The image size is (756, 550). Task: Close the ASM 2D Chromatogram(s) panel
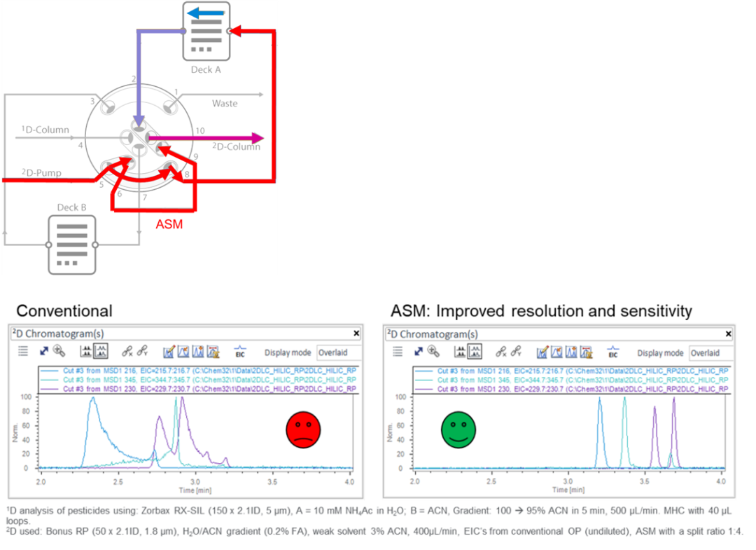click(x=729, y=334)
